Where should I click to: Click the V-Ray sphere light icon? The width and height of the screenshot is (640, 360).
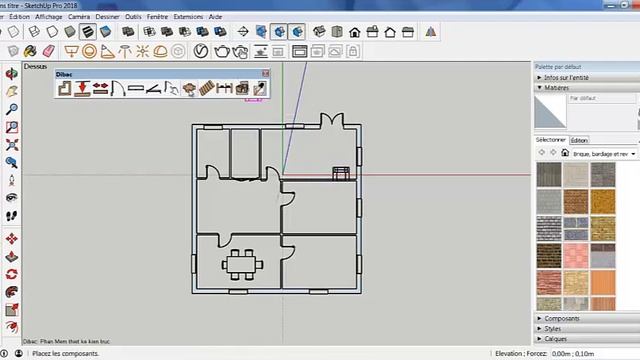[89, 51]
